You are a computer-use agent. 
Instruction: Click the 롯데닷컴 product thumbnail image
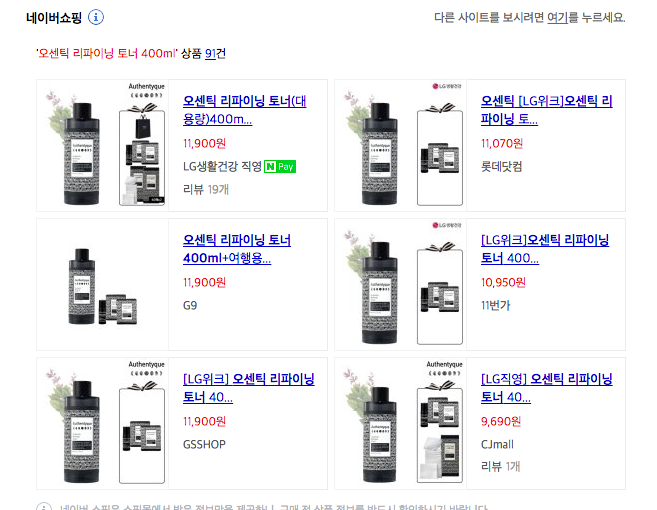click(x=401, y=145)
